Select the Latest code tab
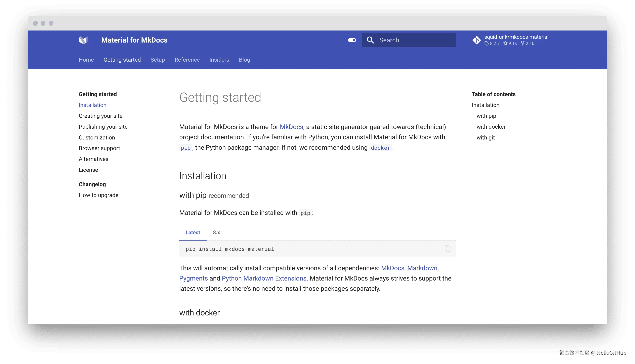The width and height of the screenshot is (635, 364). 193,233
